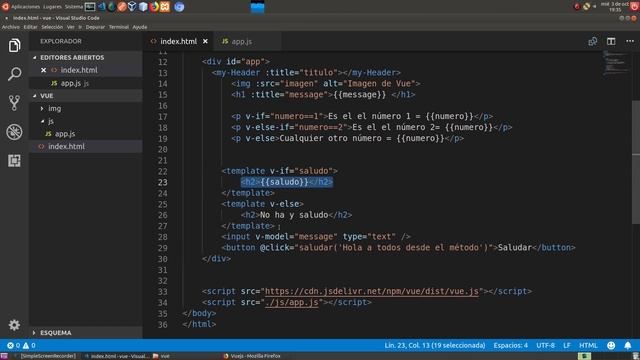The image size is (640, 360).
Task: Open the editor More Actions ellipsis
Action: (x=630, y=41)
